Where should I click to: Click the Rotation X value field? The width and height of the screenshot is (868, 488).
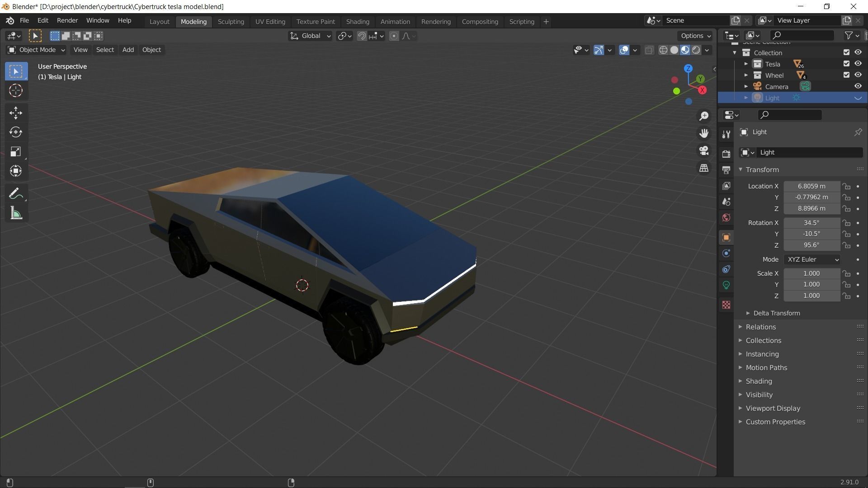tap(811, 223)
